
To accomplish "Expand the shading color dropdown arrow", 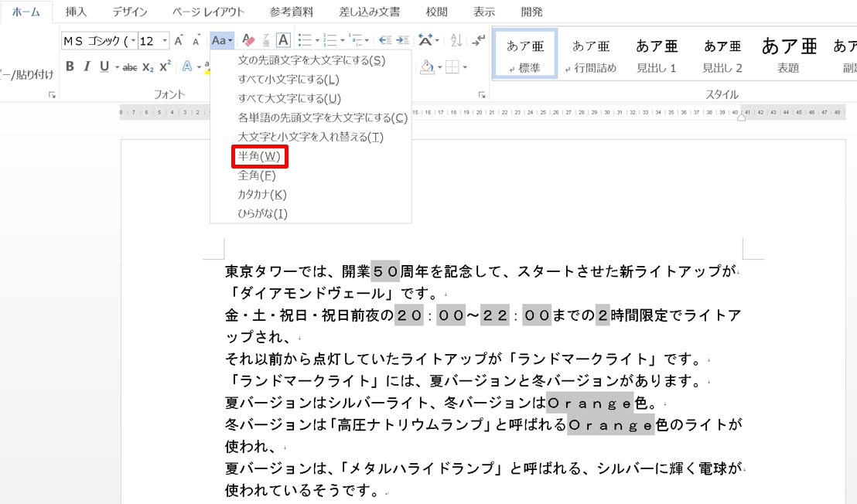I will pos(439,68).
